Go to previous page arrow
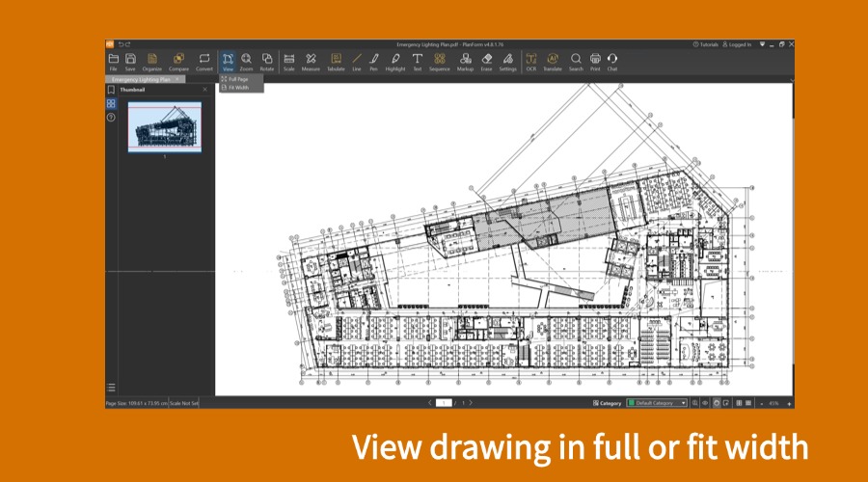Viewport: 868px width, 482px height. [429, 403]
